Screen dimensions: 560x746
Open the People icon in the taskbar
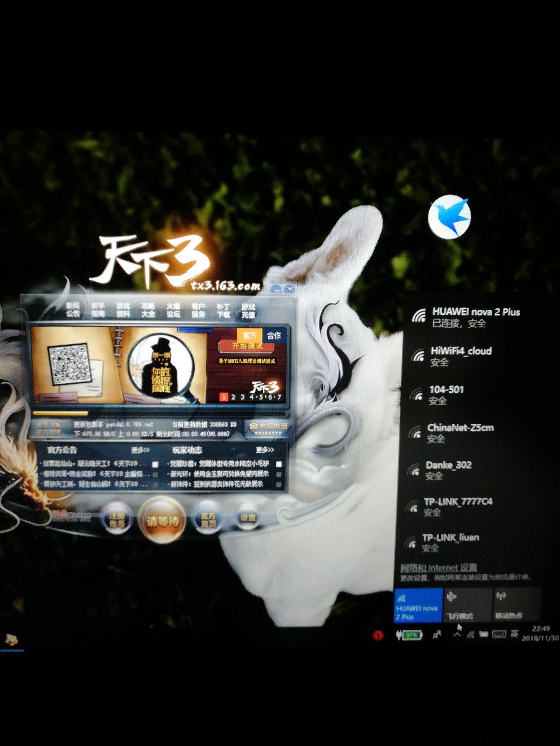[436, 635]
